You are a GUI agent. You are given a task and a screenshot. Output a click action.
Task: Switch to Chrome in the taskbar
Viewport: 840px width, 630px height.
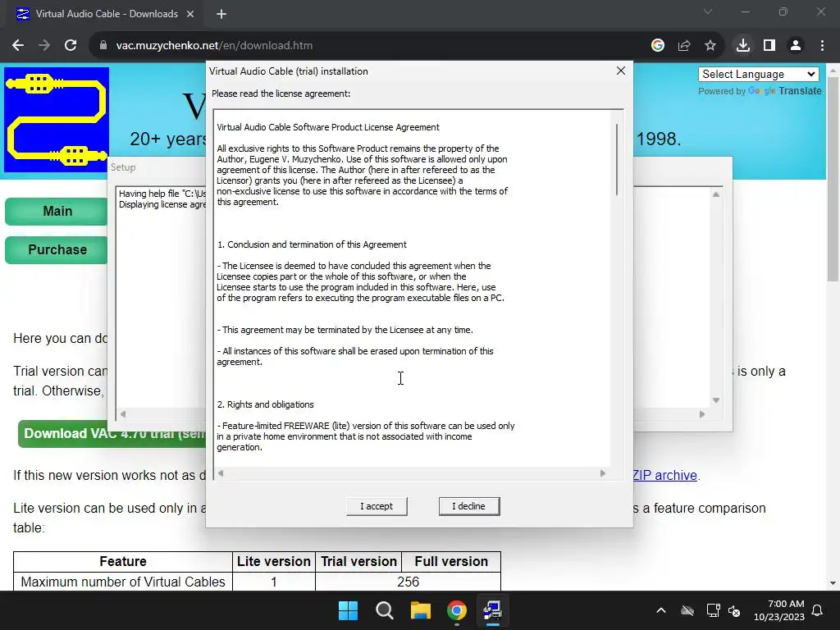point(457,610)
